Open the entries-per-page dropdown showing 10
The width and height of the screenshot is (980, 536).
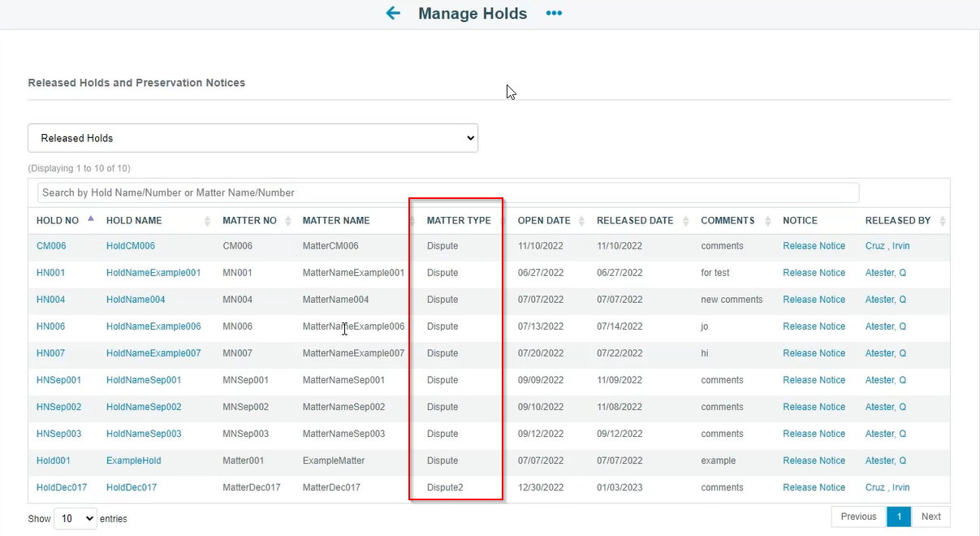click(76, 518)
